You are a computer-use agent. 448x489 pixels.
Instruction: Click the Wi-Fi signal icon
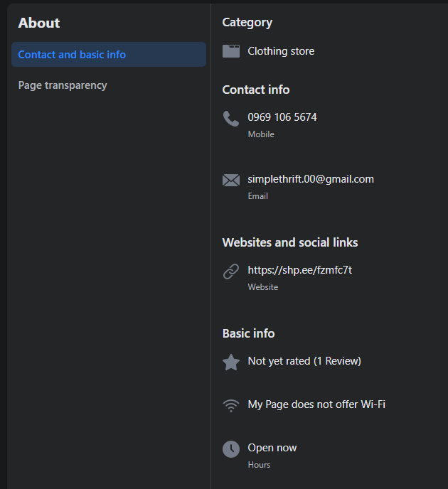point(231,405)
